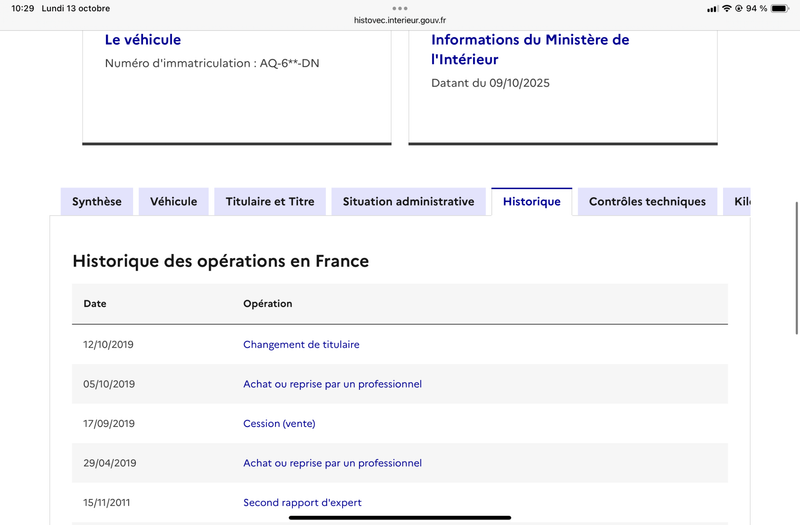Open the partially visible Kilométrage tab
The image size is (800, 525).
pyautogui.click(x=740, y=201)
